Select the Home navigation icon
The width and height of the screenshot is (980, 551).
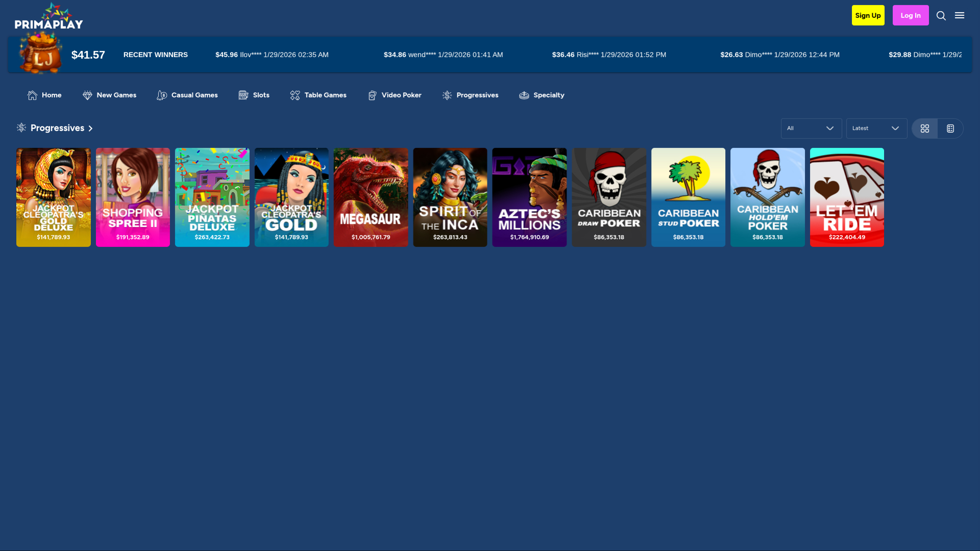(31, 95)
